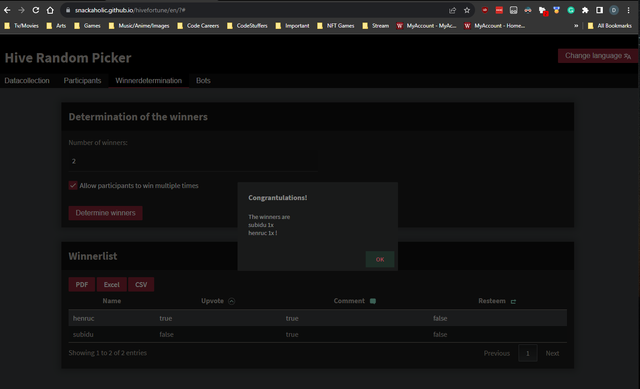Image resolution: width=640 pixels, height=389 pixels.
Task: Select page 1 in pagination
Action: tap(527, 353)
